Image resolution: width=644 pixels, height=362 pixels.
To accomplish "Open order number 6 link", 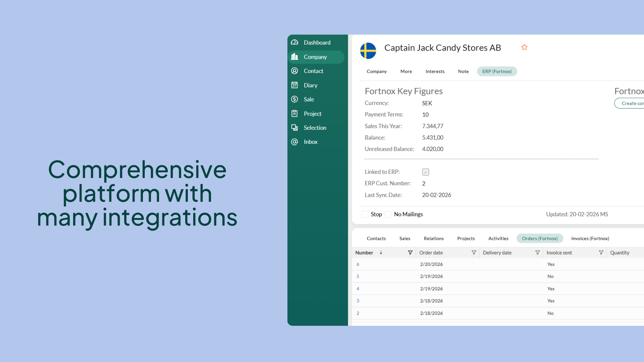I will [x=358, y=264].
